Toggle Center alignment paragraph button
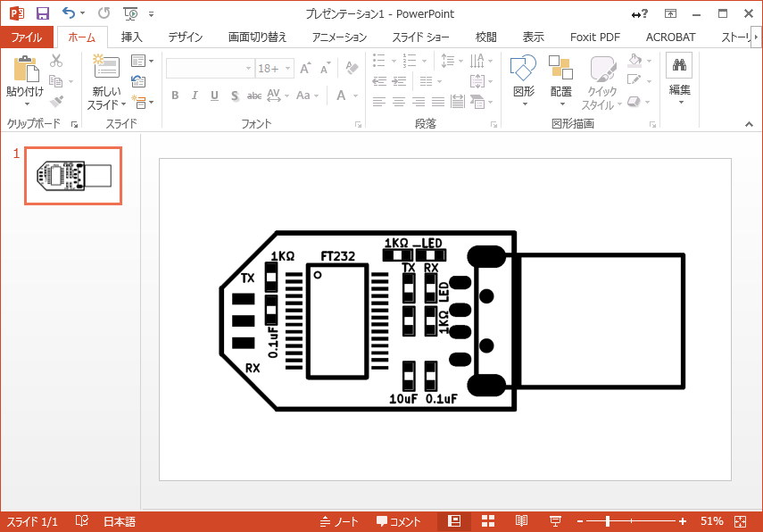 [x=399, y=102]
